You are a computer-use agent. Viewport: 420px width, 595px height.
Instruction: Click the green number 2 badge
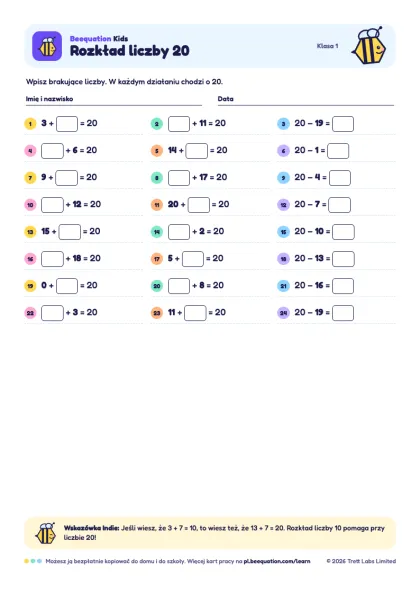157,124
